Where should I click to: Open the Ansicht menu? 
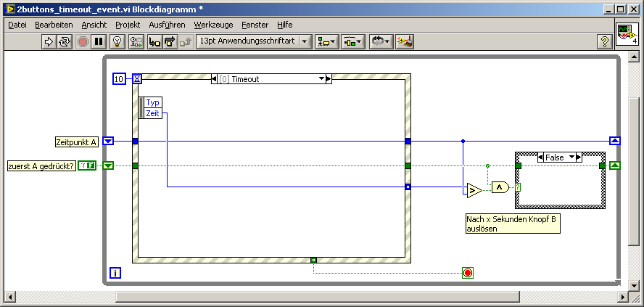94,25
